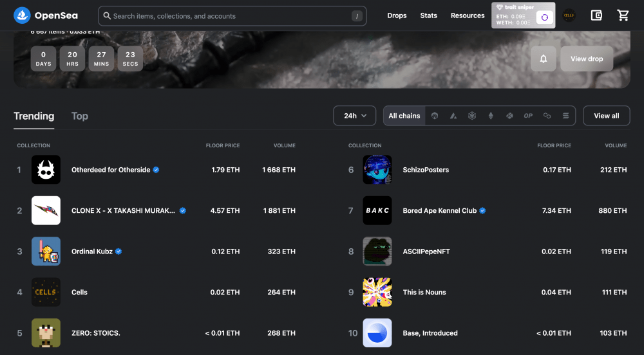Click the 7.34 ETH floor price
The height and width of the screenshot is (355, 644).
556,210
